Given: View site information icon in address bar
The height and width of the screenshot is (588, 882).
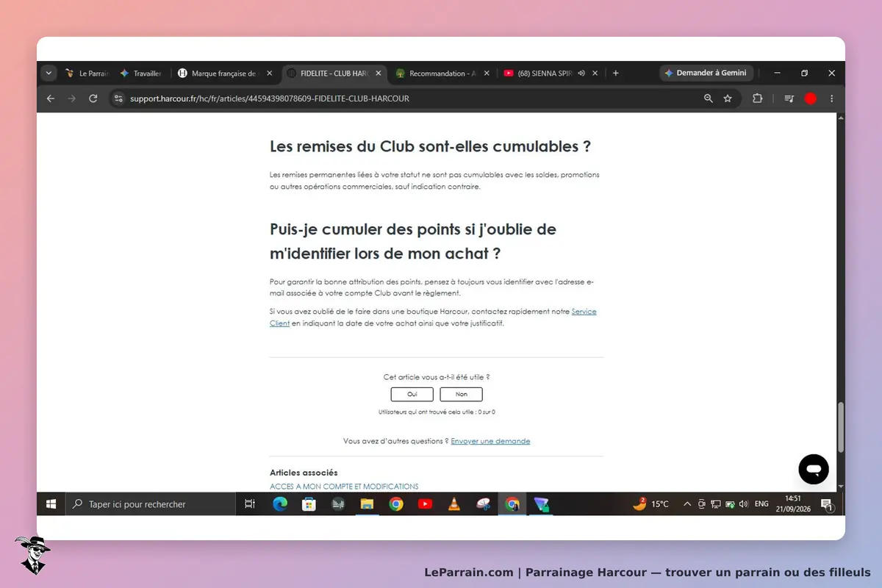Looking at the screenshot, I should [x=119, y=98].
